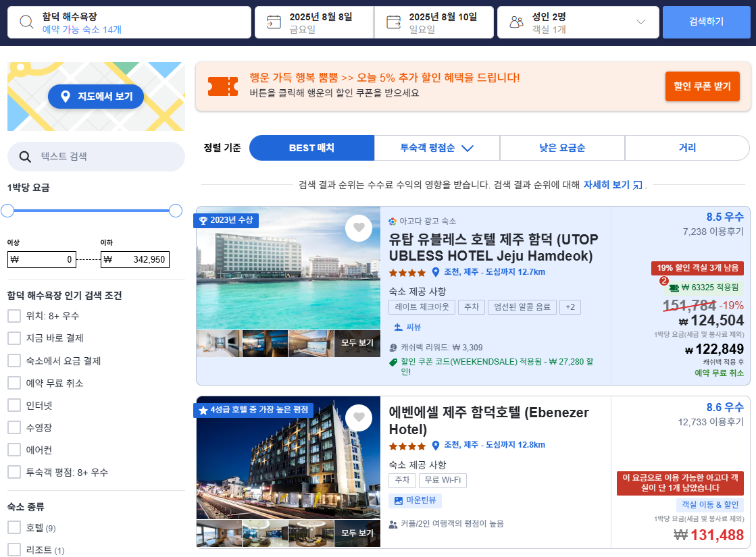This screenshot has width=756, height=557.
Task: Sort by 거리 tab
Action: coord(688,148)
